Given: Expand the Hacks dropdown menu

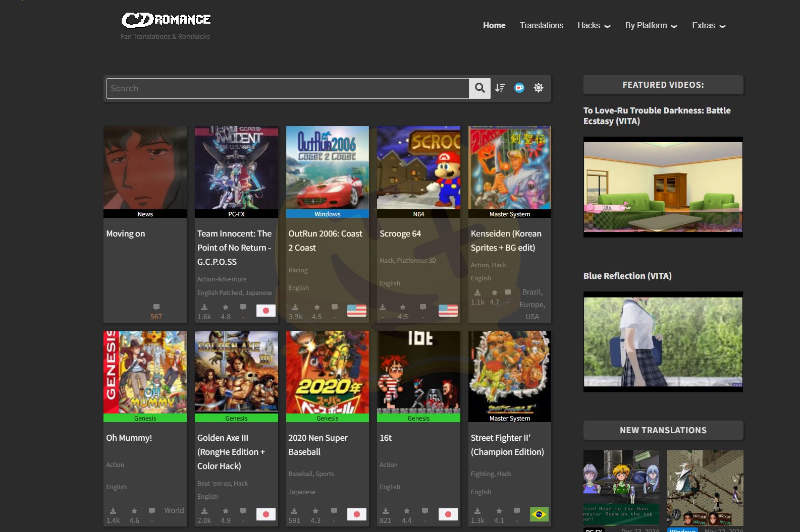Looking at the screenshot, I should point(594,25).
